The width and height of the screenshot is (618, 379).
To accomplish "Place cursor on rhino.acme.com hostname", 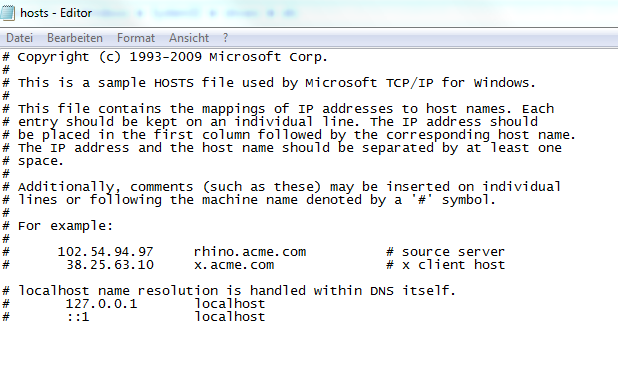I will click(250, 252).
